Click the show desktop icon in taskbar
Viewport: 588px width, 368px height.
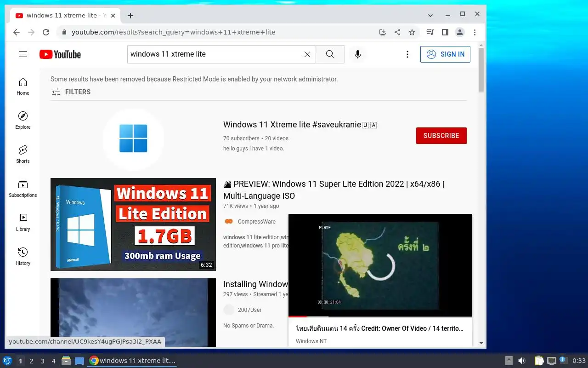click(79, 361)
